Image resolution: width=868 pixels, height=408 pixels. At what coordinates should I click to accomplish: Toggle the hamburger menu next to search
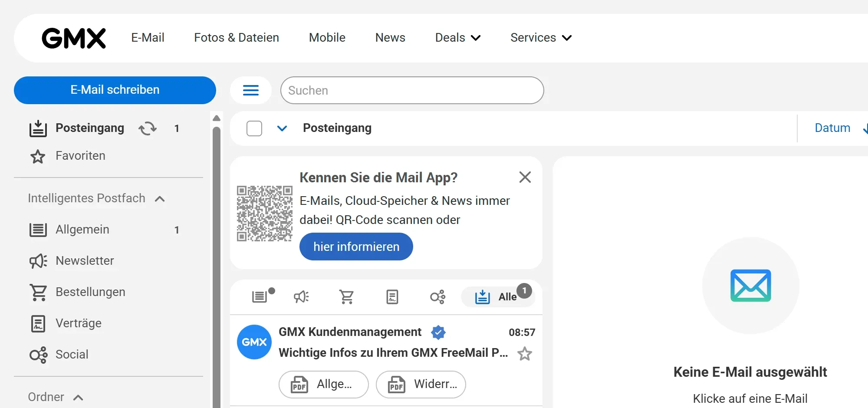coord(251,90)
